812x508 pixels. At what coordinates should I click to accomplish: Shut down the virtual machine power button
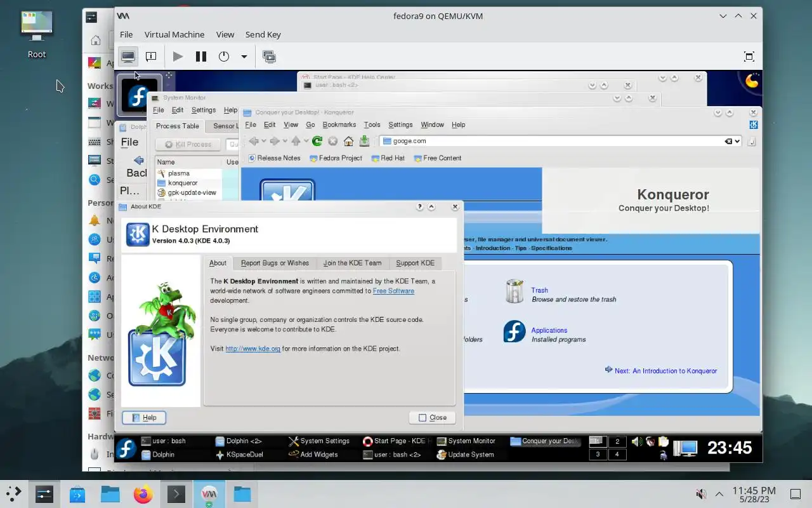(224, 57)
